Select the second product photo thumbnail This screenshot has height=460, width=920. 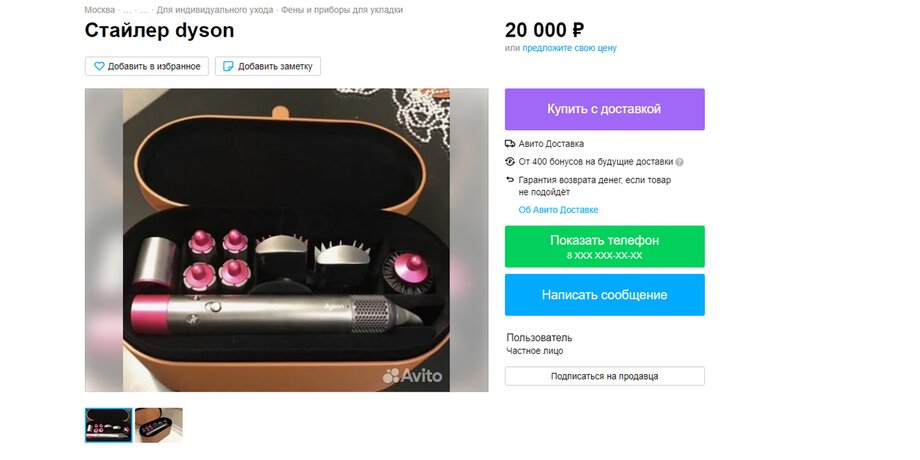coord(159,425)
